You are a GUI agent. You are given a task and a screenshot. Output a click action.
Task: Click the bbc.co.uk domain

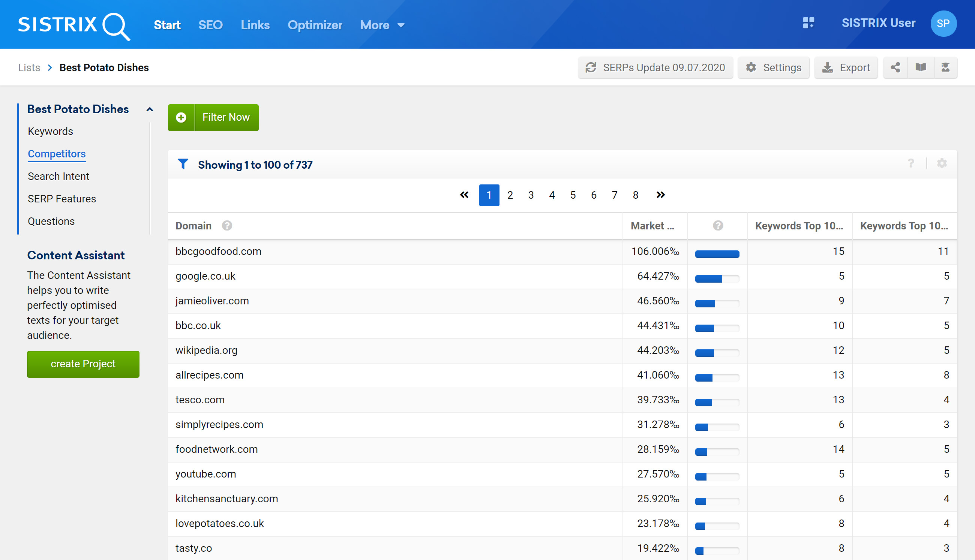click(198, 325)
